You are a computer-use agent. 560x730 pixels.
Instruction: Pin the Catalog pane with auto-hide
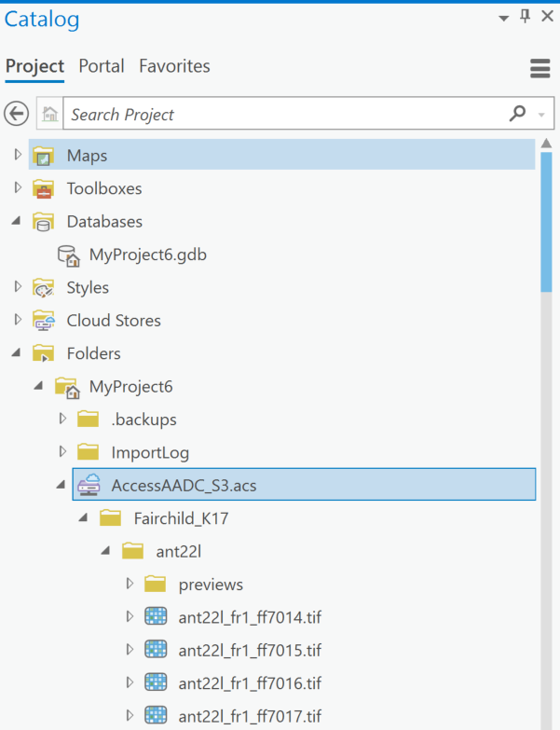click(526, 17)
